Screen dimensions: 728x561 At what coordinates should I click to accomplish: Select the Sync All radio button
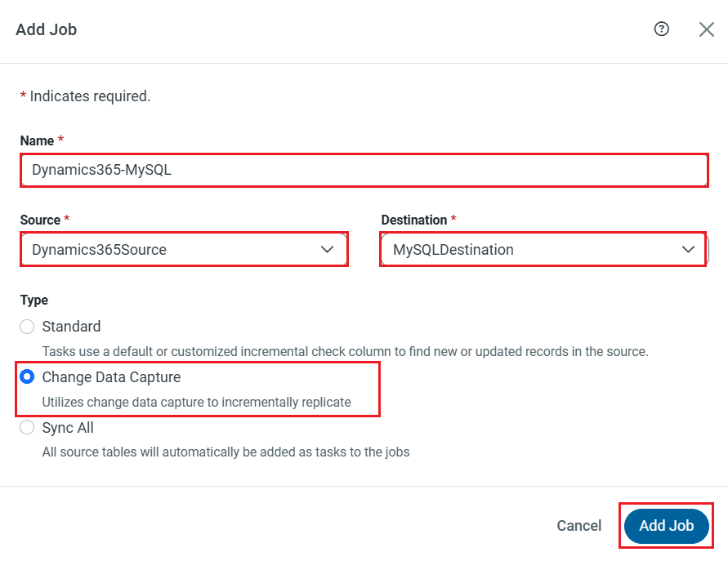coord(27,428)
